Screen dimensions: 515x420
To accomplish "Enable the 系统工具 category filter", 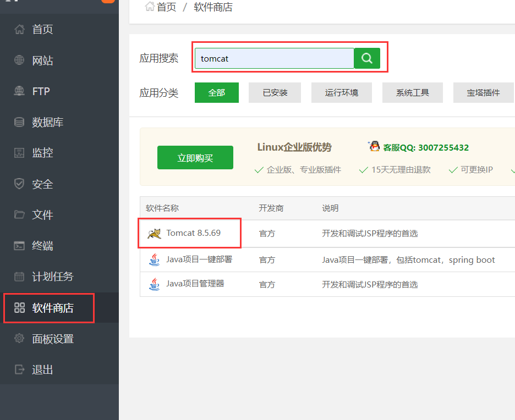I will point(413,92).
